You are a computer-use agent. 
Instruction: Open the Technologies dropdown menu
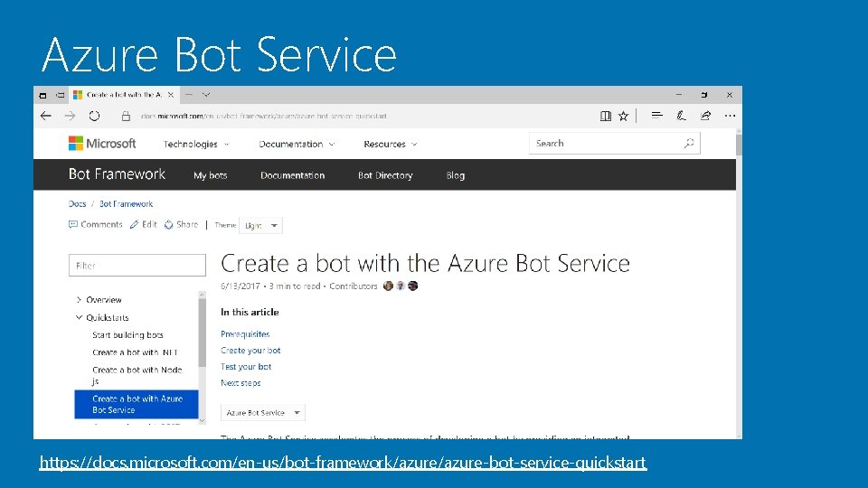pyautogui.click(x=196, y=144)
